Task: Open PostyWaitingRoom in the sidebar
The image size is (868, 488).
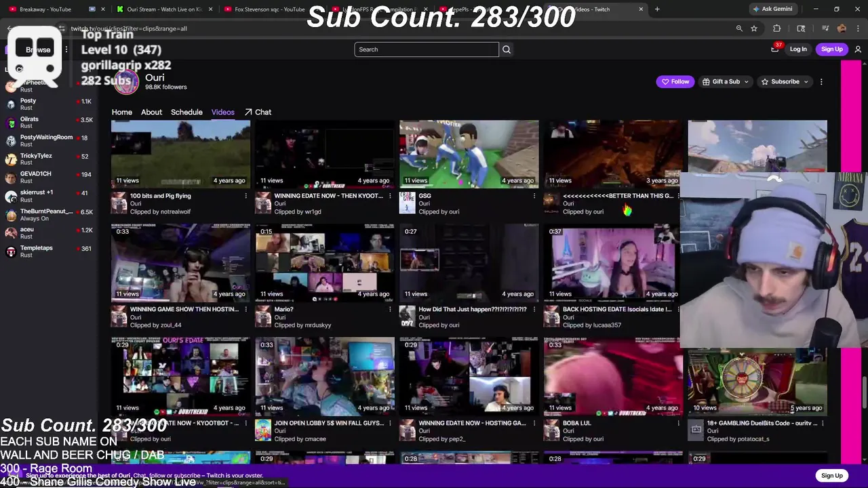Action: (47, 141)
